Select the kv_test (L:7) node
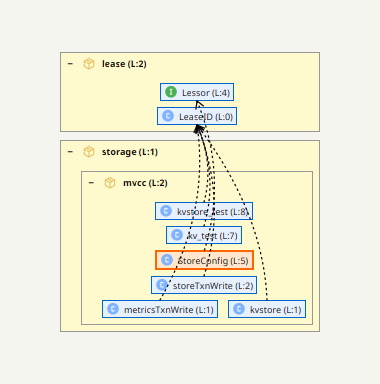The width and height of the screenshot is (380, 384). [x=204, y=235]
